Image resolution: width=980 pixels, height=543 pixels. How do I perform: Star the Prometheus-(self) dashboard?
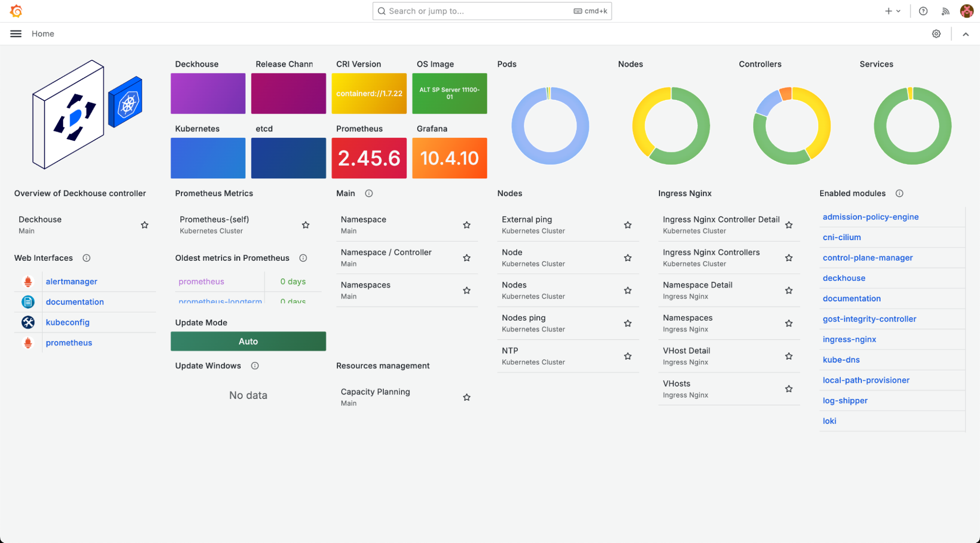305,225
